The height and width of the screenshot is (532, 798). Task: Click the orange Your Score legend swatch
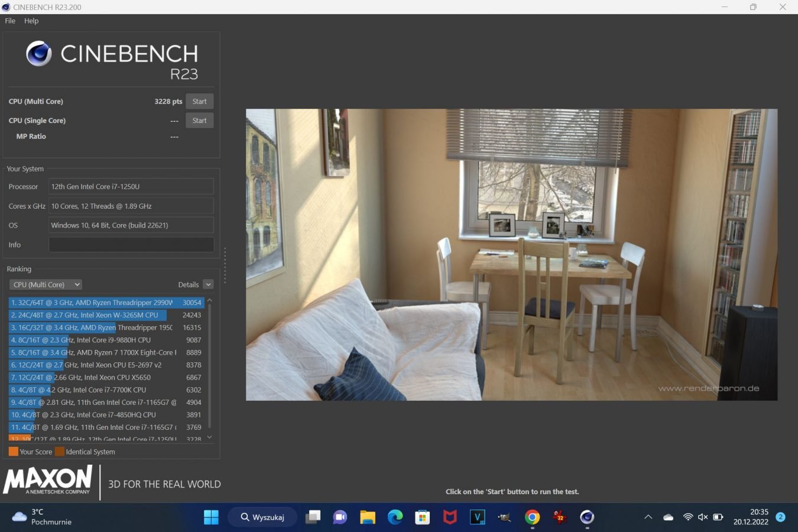13,452
